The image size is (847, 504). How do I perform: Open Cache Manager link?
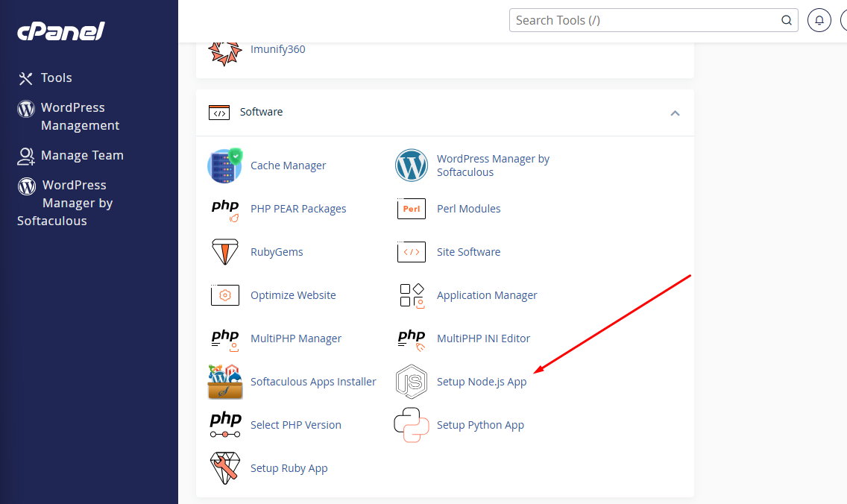tap(288, 166)
